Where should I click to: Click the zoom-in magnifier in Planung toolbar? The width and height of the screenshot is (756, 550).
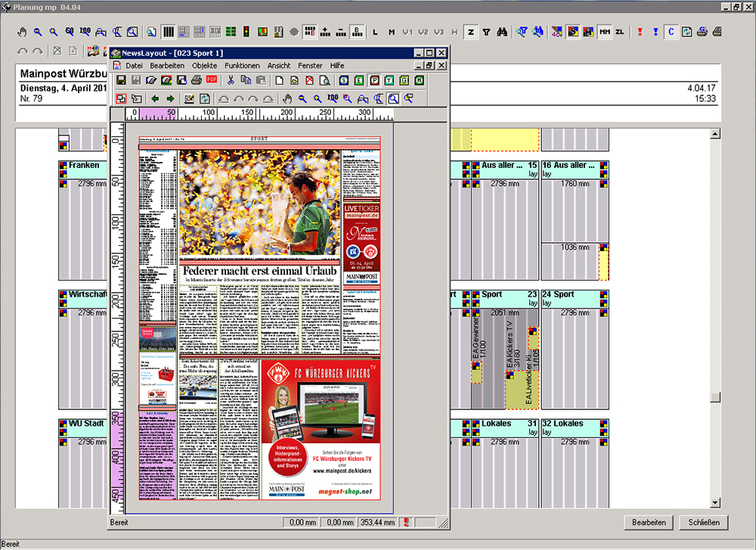(x=54, y=32)
